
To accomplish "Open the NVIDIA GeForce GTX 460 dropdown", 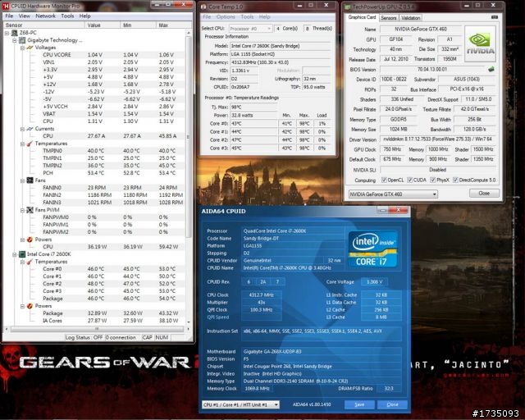I will click(x=393, y=194).
